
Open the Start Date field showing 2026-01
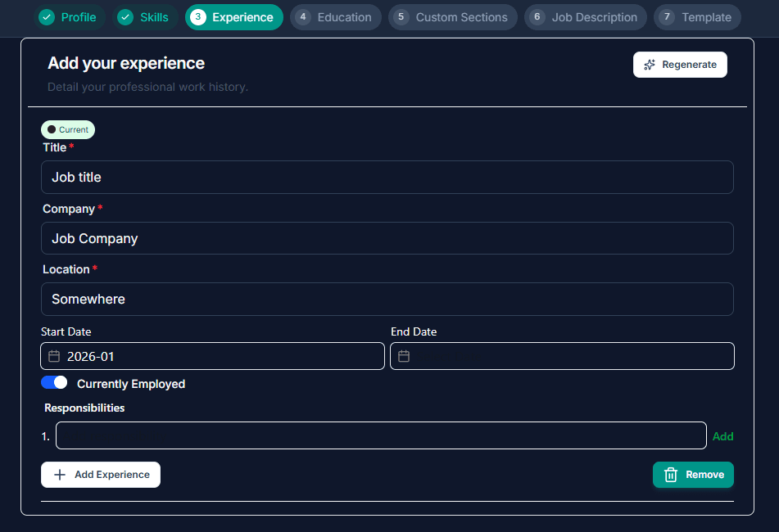point(213,356)
